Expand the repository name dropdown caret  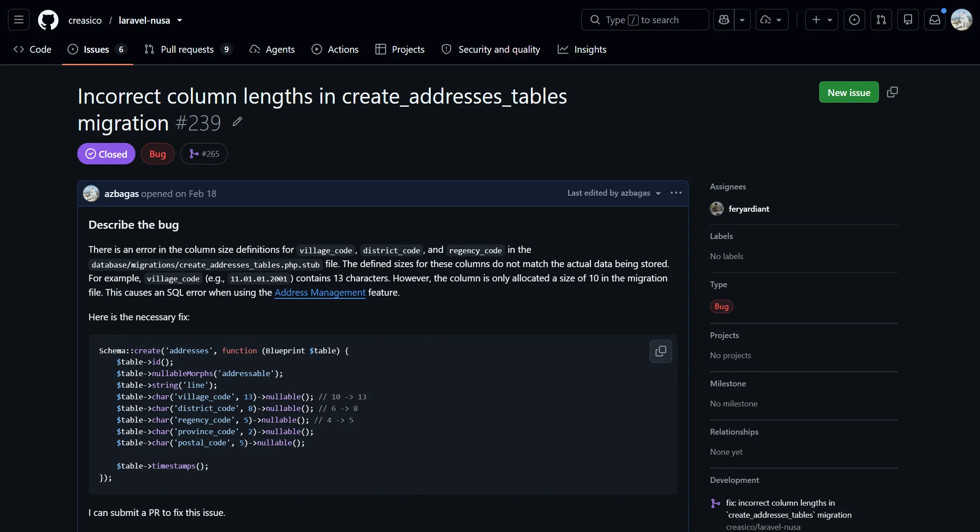pyautogui.click(x=180, y=20)
